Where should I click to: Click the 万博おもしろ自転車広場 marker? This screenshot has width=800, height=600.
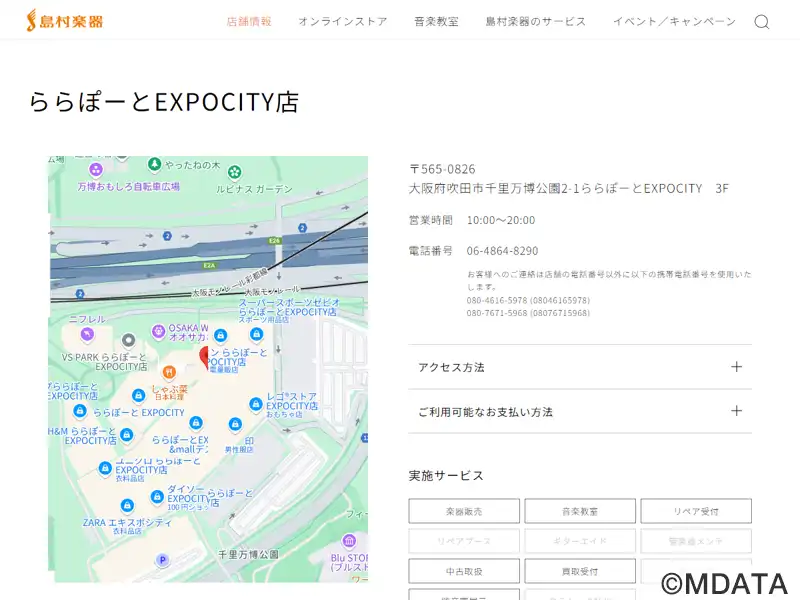click(96, 169)
